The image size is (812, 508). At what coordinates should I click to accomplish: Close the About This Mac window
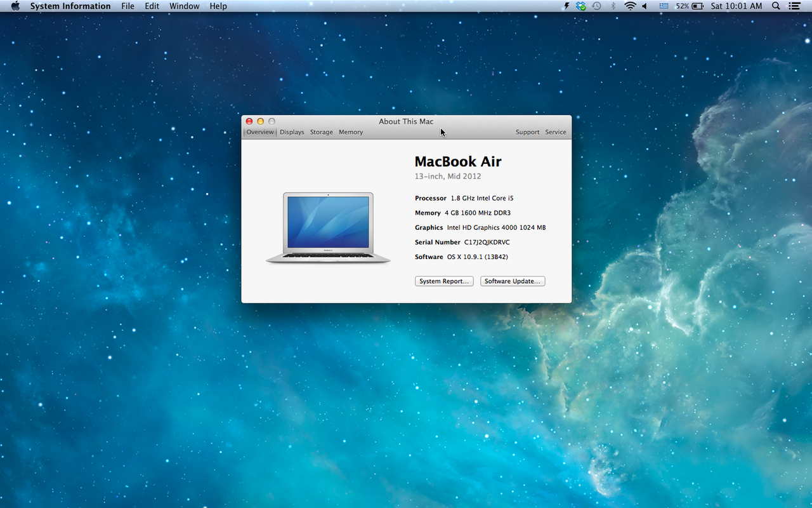coord(249,121)
